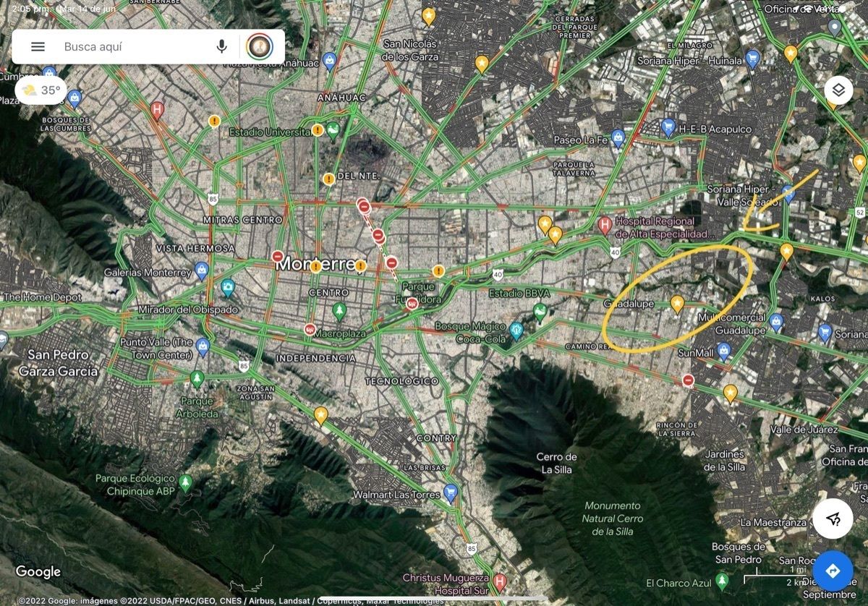The image size is (868, 606).
Task: Select the Macroplaza green tree pin
Action: [x=339, y=311]
